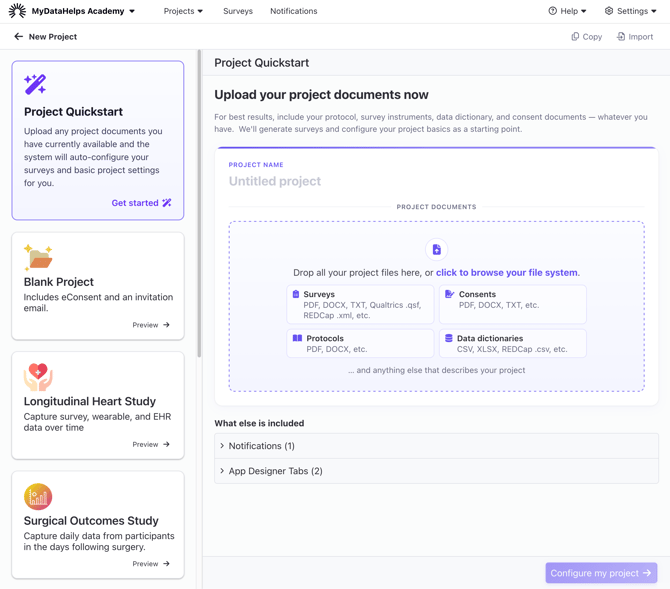Click the Consents signature icon
Image resolution: width=670 pixels, height=589 pixels.
(x=450, y=294)
